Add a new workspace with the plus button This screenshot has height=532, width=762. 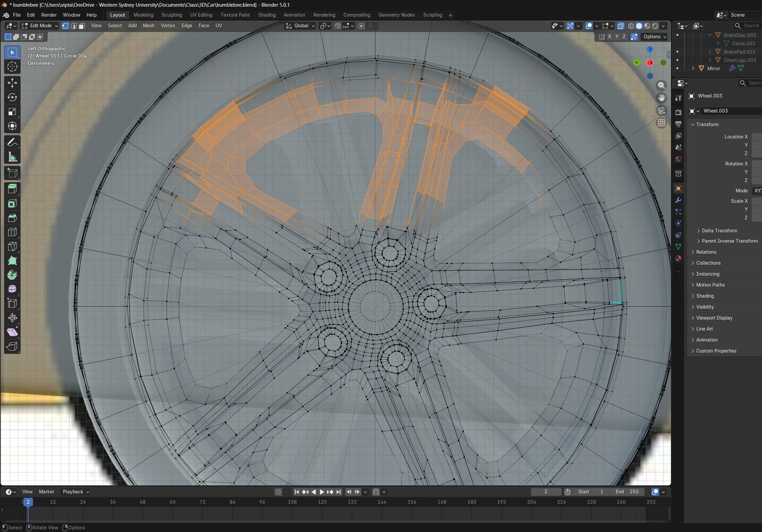pos(450,15)
